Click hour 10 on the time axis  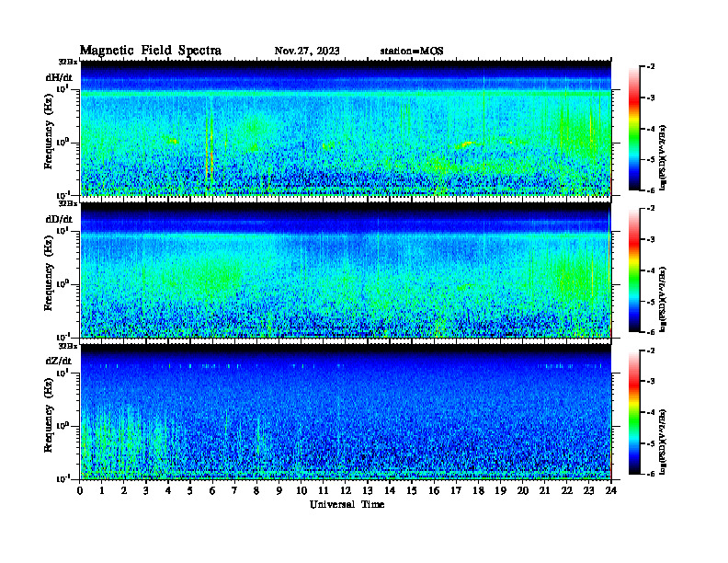coord(301,491)
